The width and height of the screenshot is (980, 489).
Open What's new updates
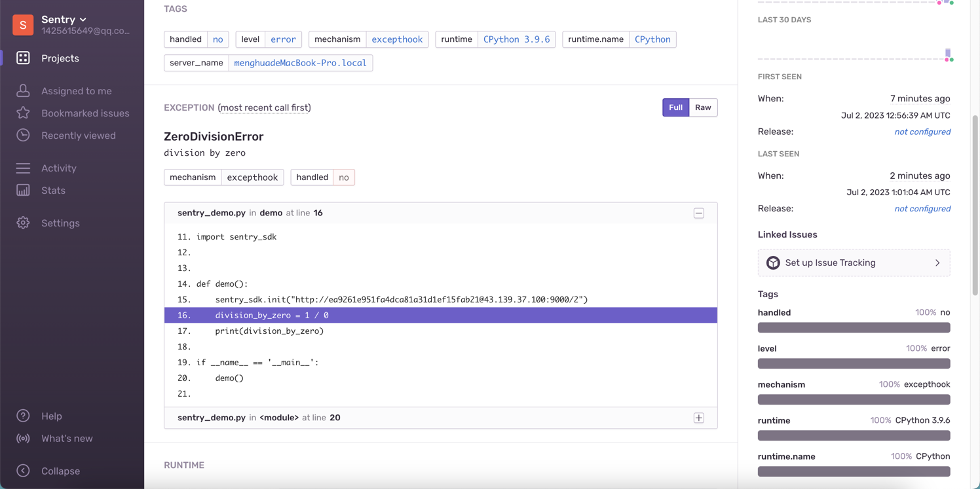click(x=67, y=439)
